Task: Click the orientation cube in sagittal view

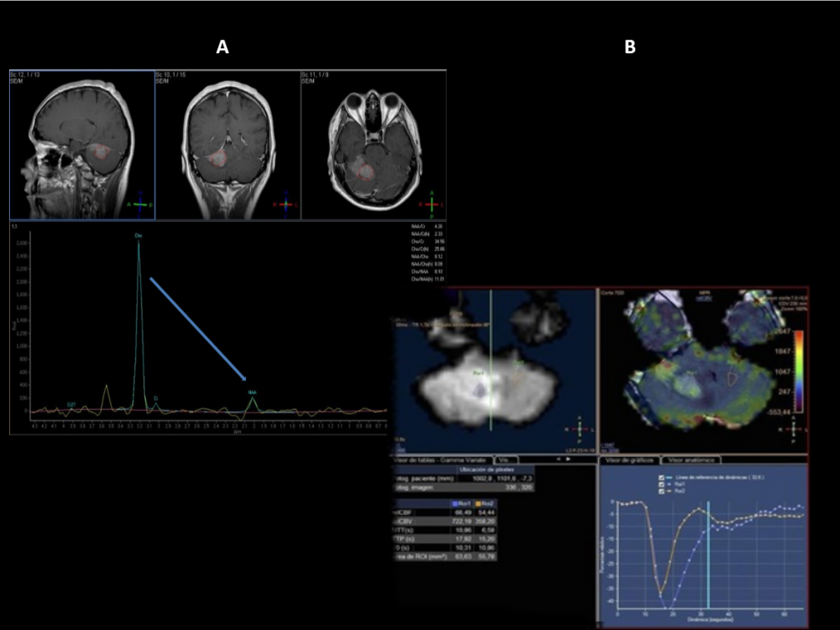Action: pos(140,203)
